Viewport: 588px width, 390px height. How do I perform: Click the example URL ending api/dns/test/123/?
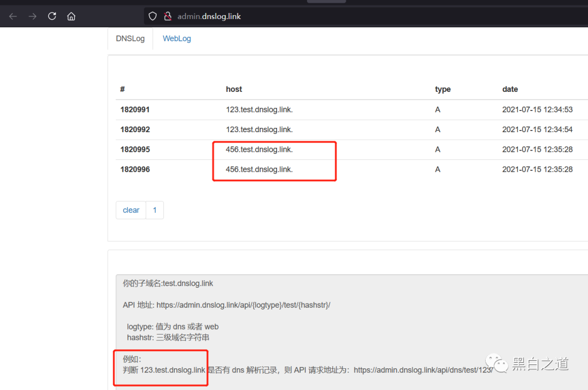coord(423,370)
